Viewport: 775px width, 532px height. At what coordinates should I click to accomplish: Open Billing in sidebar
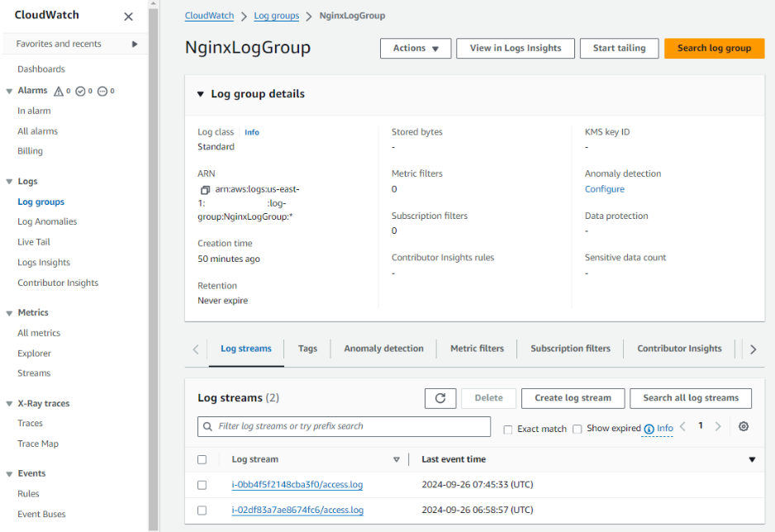click(x=30, y=151)
